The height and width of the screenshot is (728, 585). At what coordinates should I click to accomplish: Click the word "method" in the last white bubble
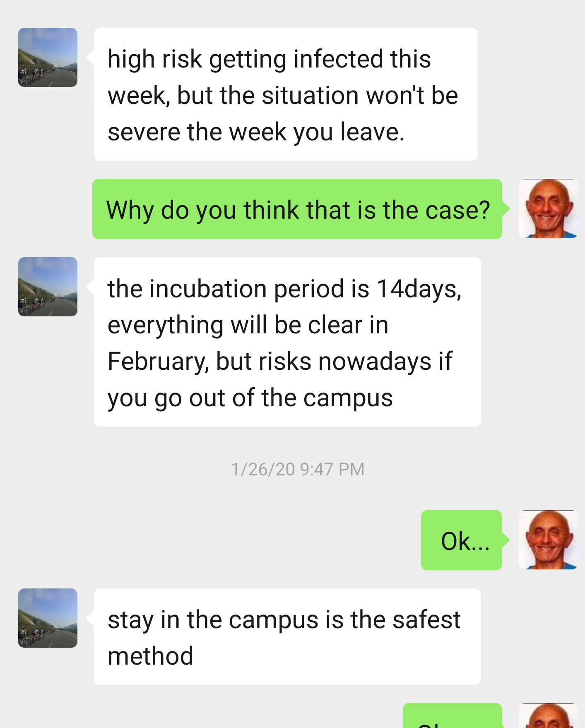tap(150, 656)
